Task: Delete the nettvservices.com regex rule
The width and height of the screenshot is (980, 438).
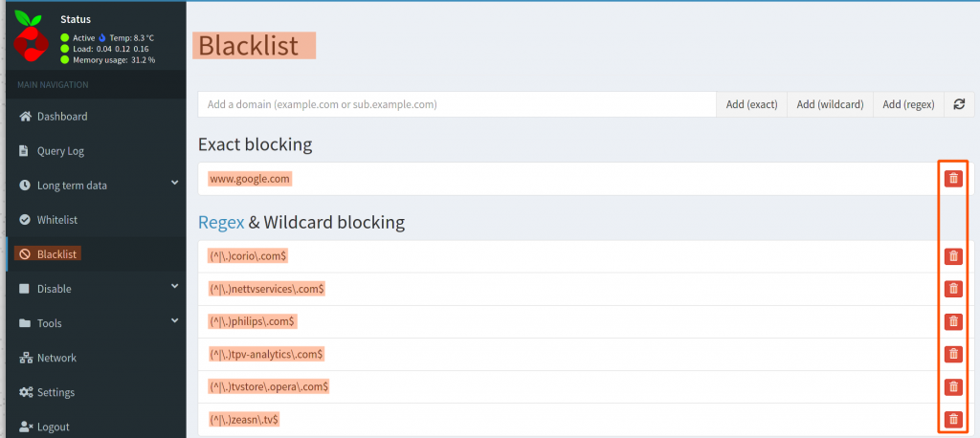Action: [x=953, y=289]
